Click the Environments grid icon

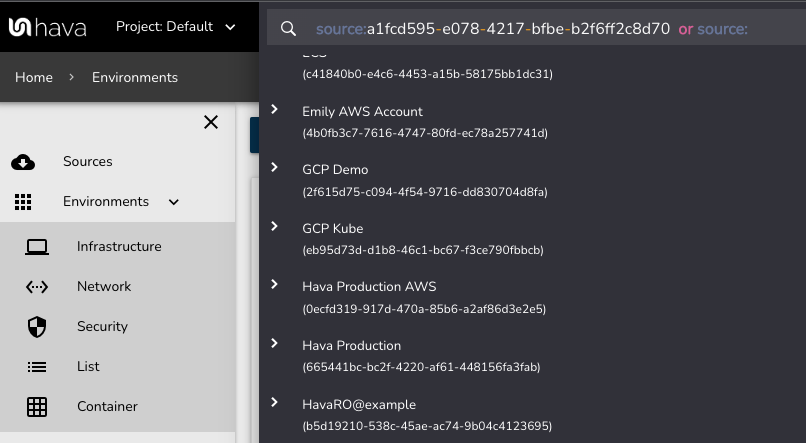click(x=23, y=202)
